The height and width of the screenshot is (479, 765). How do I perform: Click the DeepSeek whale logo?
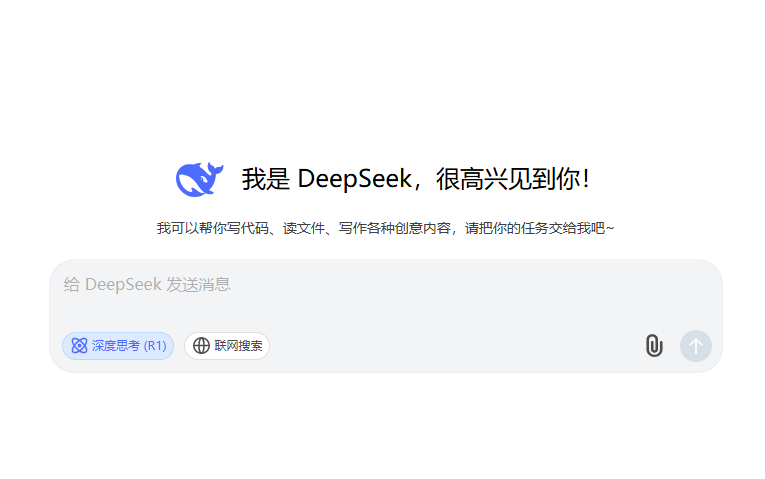click(x=200, y=179)
